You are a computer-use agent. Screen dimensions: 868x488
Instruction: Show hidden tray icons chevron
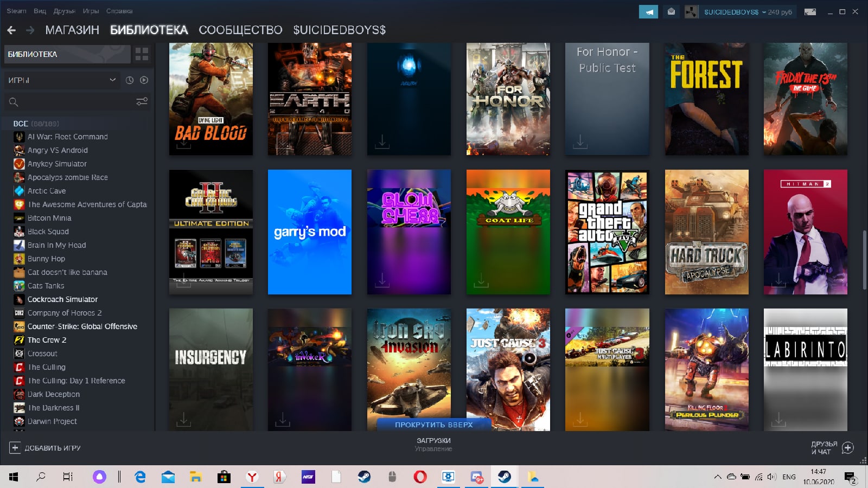pyautogui.click(x=717, y=477)
